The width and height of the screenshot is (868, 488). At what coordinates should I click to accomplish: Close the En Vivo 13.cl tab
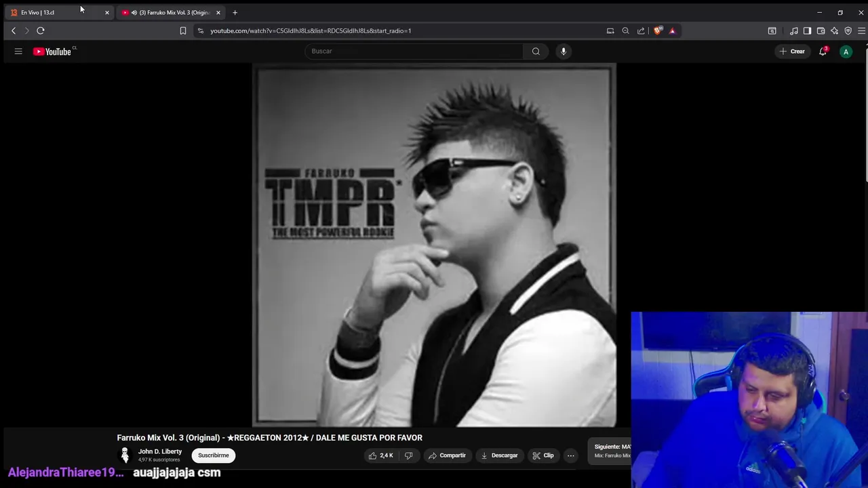coord(107,12)
